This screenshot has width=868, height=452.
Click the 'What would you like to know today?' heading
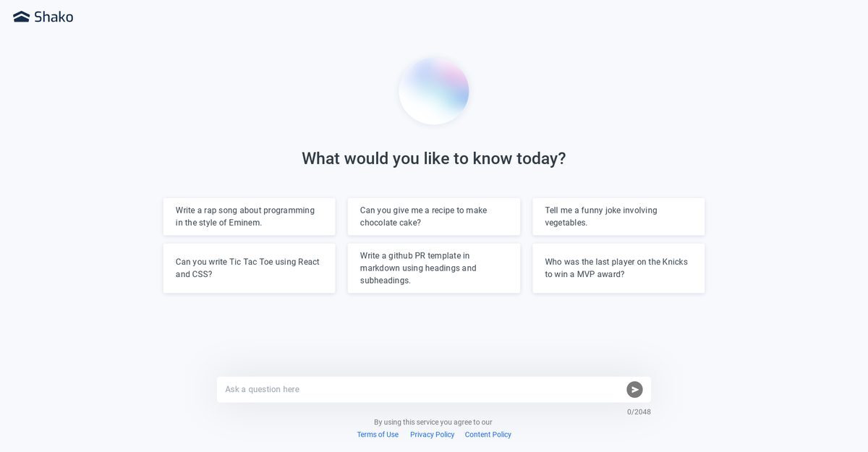tap(434, 158)
